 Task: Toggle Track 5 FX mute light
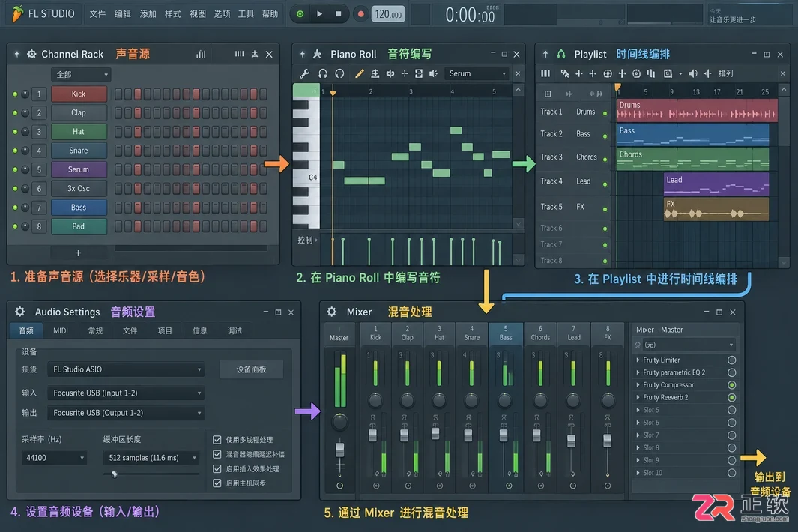605,209
